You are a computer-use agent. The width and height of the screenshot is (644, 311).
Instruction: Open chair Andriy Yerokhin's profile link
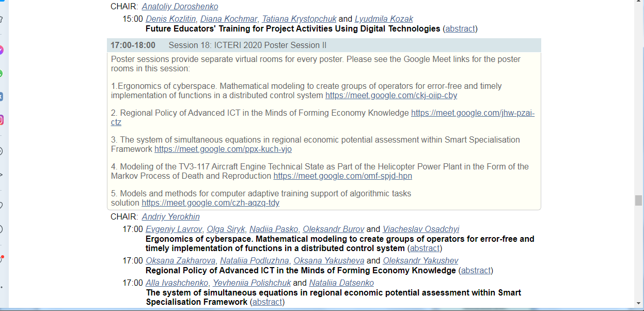click(170, 217)
